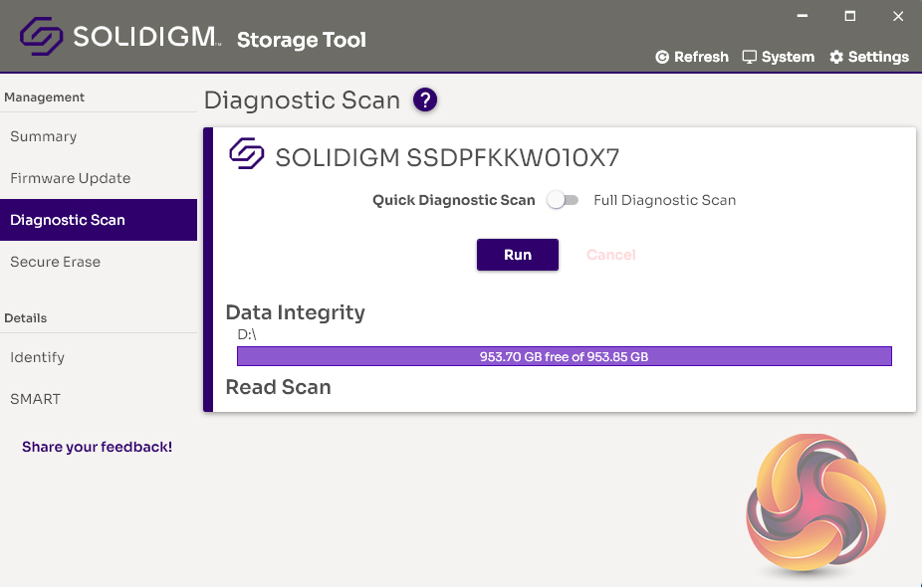Click the Share your feedback link
The image size is (924, 587).
98,448
